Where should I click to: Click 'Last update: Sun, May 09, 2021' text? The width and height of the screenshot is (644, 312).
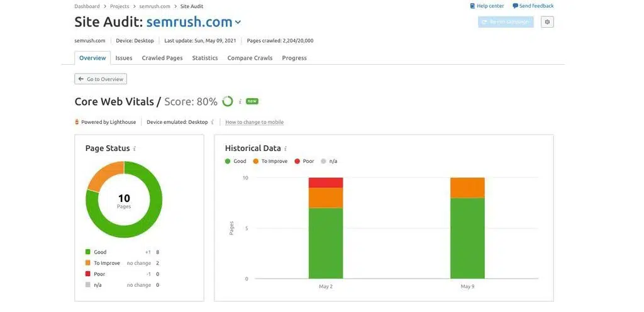200,41
